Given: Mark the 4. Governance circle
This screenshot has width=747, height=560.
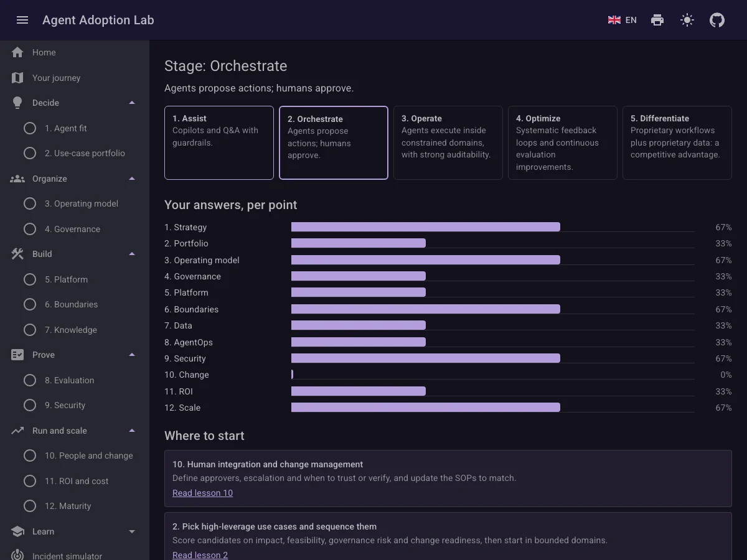Looking at the screenshot, I should 30,229.
